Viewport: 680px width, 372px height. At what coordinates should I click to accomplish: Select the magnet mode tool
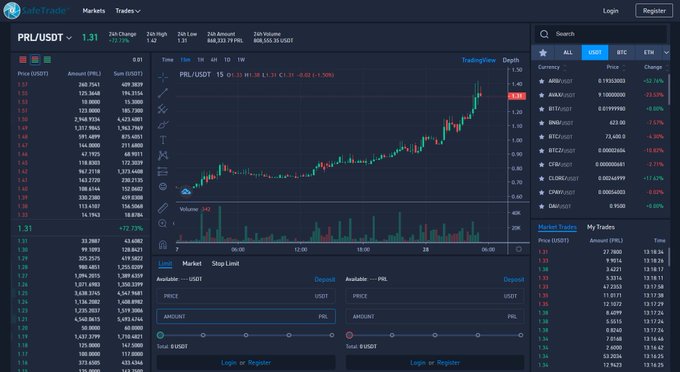pyautogui.click(x=163, y=245)
